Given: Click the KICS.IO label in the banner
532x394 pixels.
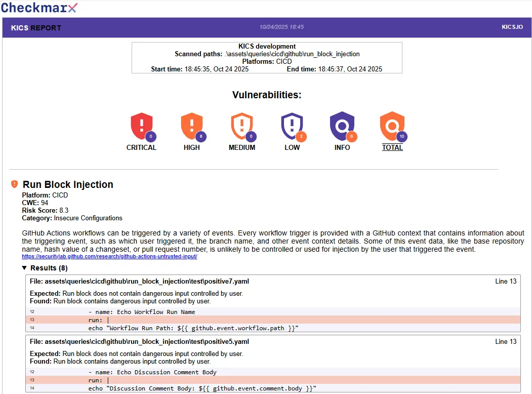Looking at the screenshot, I should click(x=512, y=27).
